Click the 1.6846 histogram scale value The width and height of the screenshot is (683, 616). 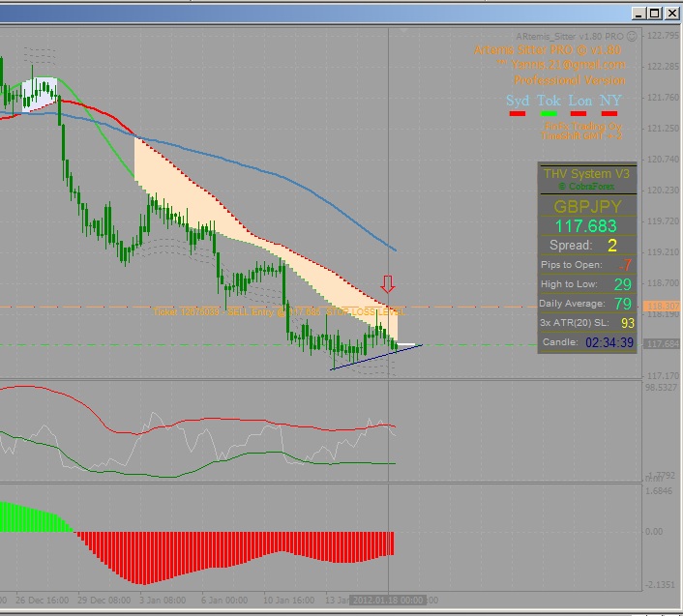(659, 491)
